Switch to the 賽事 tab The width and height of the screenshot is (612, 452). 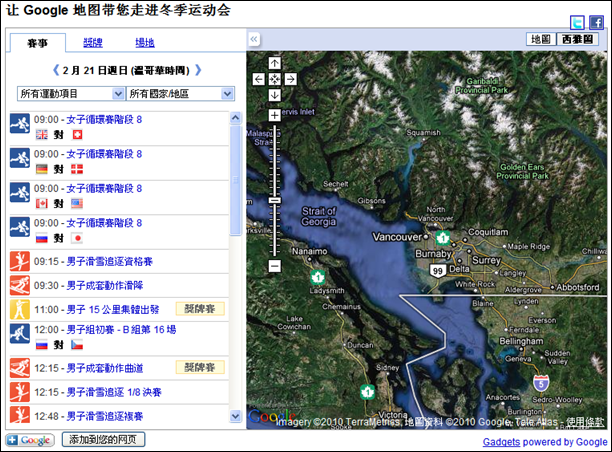pyautogui.click(x=37, y=43)
